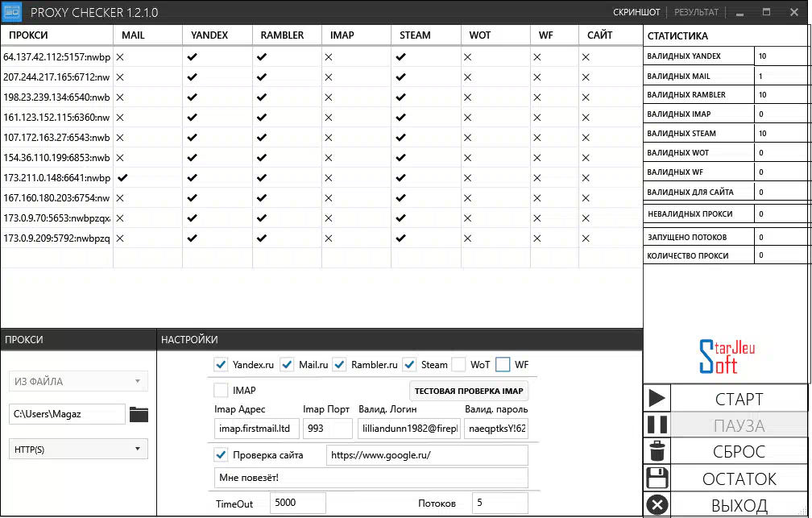Viewport: 812px width, 518px height.
Task: Click the ВЫХОД exit button
Action: [x=739, y=505]
